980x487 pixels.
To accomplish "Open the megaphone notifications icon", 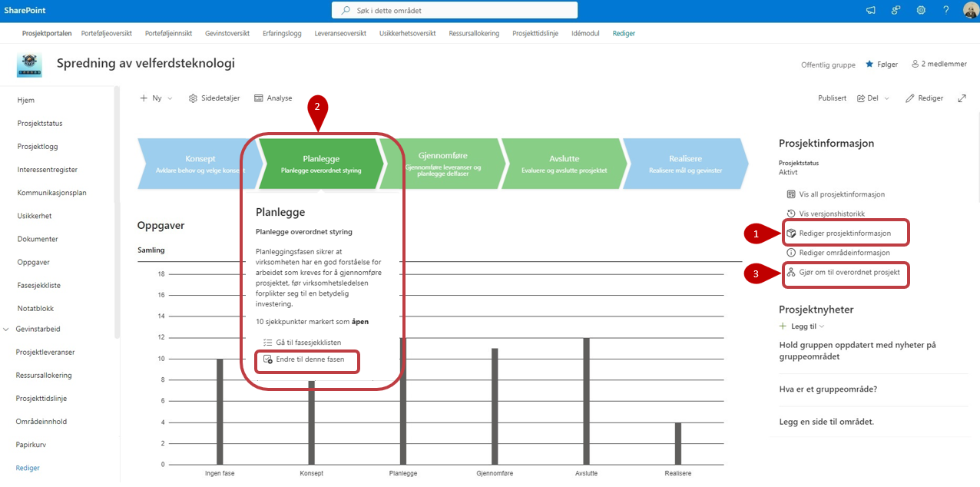I will tap(870, 11).
